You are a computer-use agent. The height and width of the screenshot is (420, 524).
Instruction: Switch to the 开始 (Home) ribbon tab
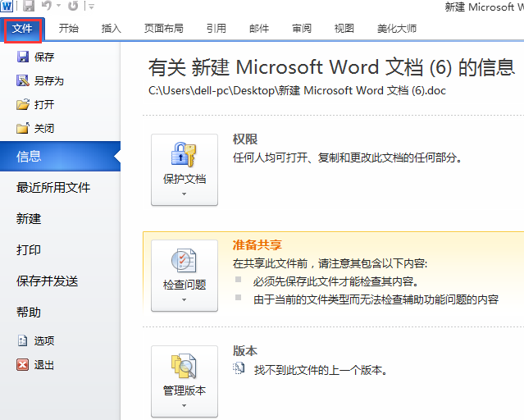click(x=69, y=29)
